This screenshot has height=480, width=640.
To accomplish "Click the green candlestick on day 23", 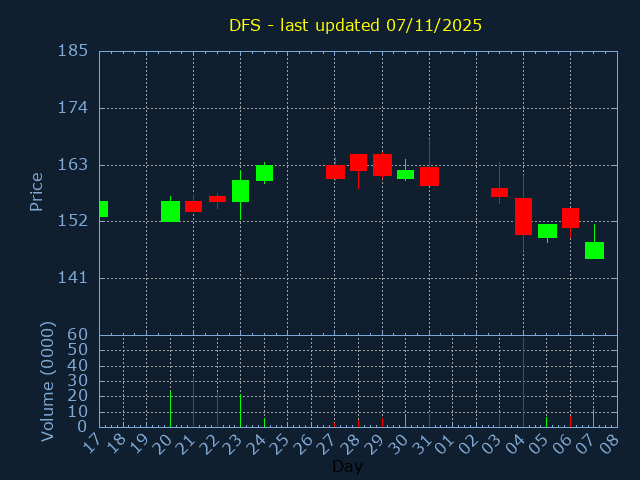I will (x=240, y=191).
